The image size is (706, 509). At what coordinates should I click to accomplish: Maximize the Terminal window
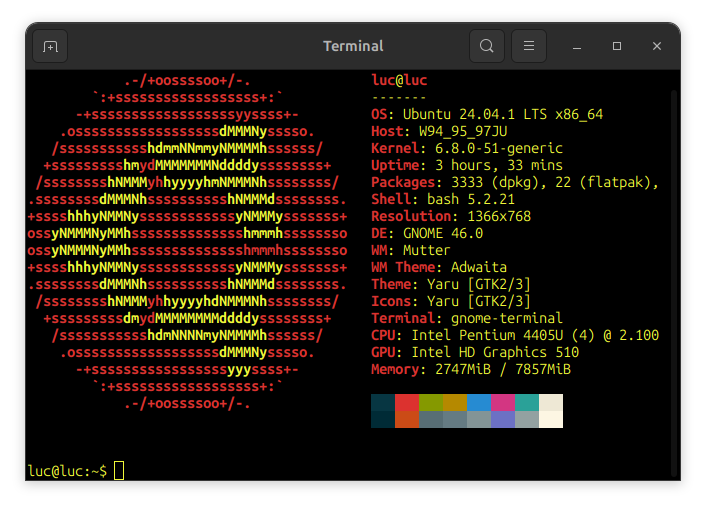coord(617,46)
